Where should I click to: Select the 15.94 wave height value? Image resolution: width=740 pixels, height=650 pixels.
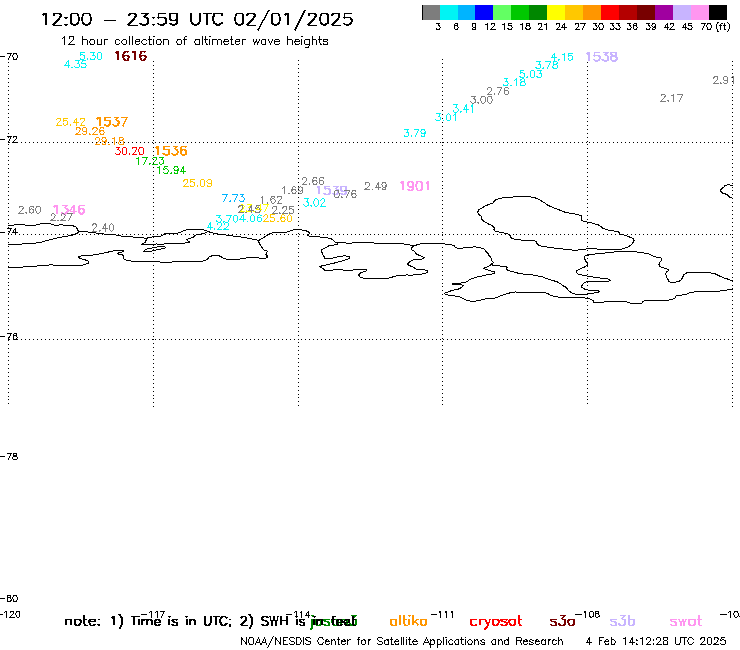(x=171, y=170)
